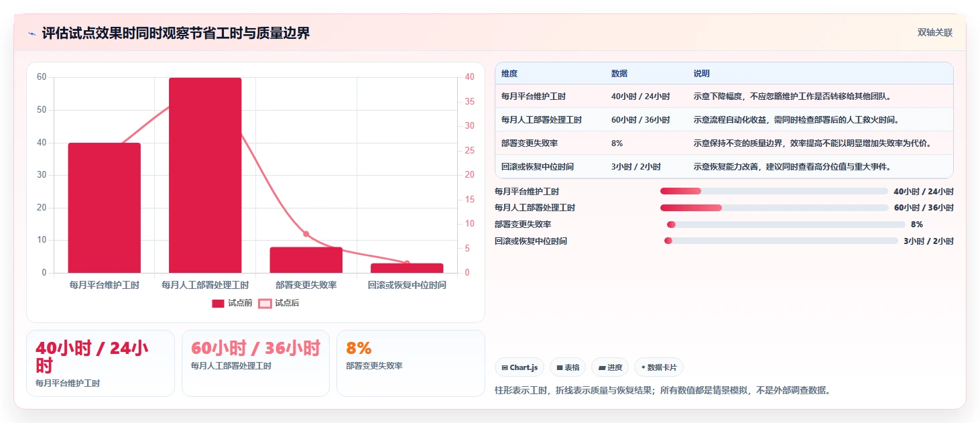Click the 每月人工部署处理工时 bar in chart

pyautogui.click(x=205, y=175)
